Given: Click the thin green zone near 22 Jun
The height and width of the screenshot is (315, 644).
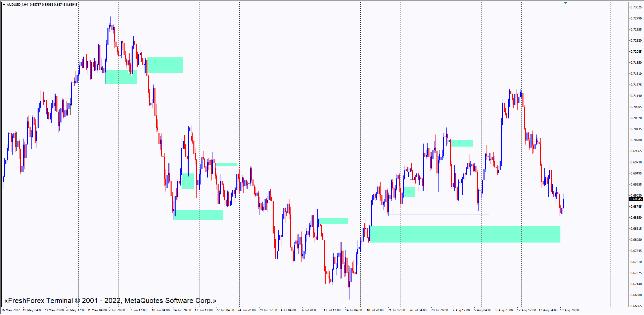Looking at the screenshot, I should (226, 164).
